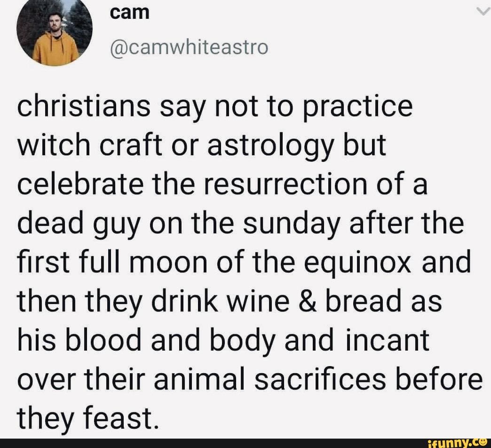This screenshot has height=448, width=491.
Task: Click the iFunny.co watermark logo
Action: pos(456,442)
